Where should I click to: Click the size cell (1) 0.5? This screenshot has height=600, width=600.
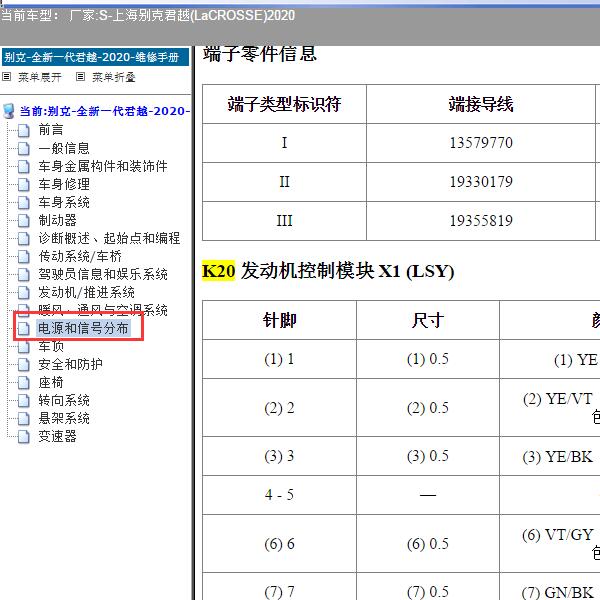(427, 359)
